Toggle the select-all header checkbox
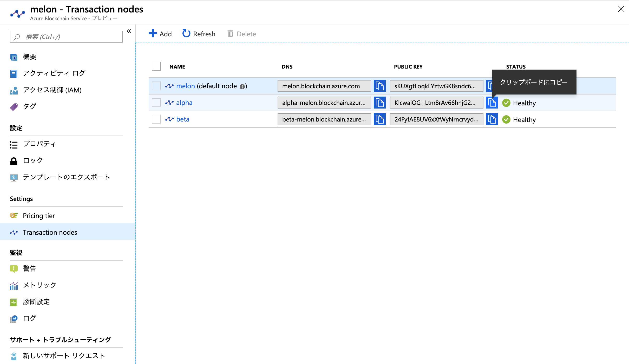629x364 pixels. tap(156, 66)
